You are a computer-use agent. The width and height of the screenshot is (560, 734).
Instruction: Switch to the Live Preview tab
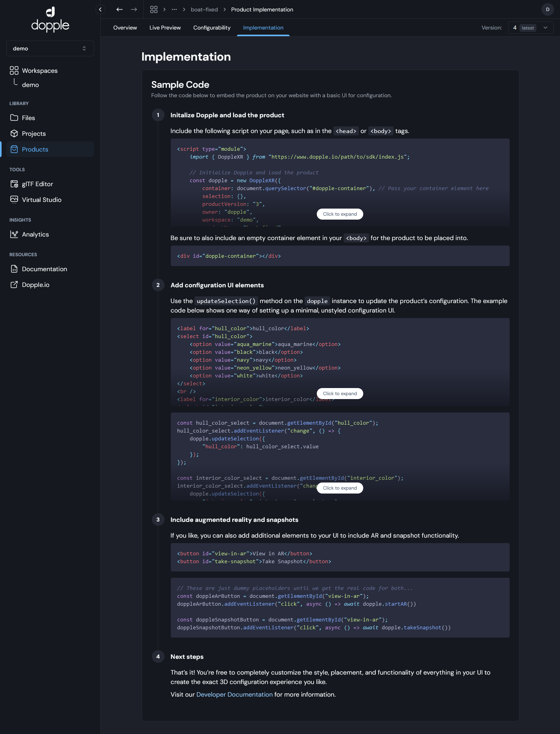tap(165, 28)
